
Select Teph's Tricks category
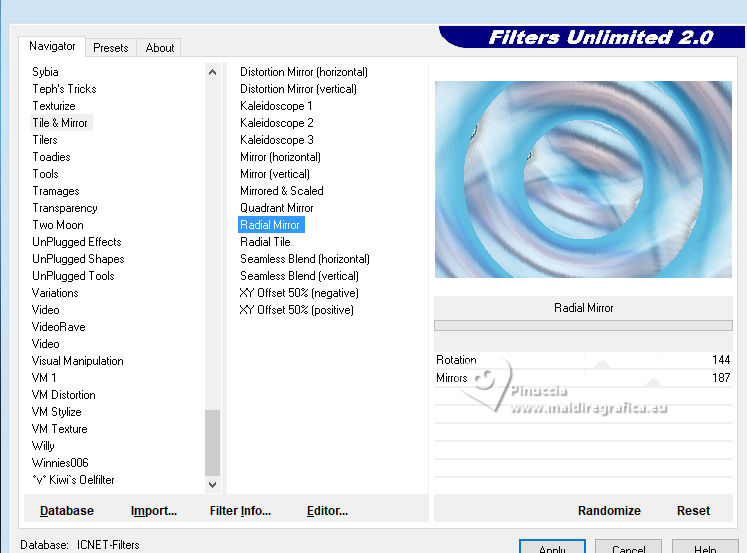pos(64,89)
